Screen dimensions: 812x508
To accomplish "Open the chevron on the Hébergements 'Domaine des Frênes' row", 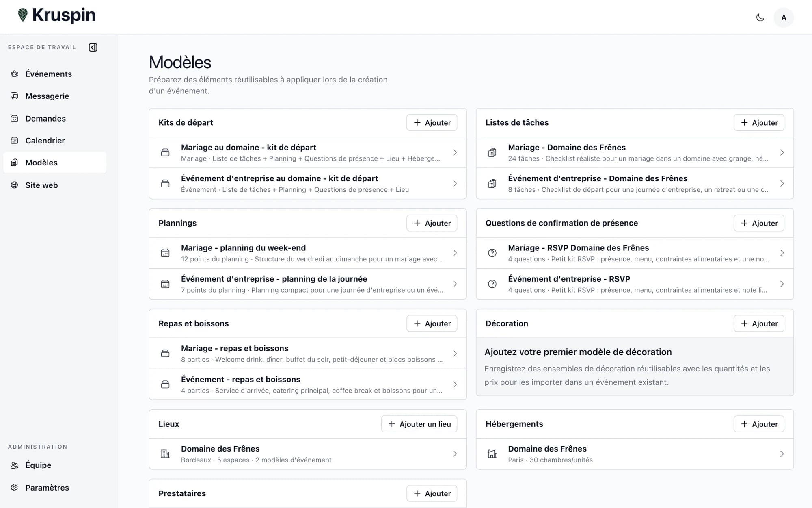I will click(x=782, y=454).
